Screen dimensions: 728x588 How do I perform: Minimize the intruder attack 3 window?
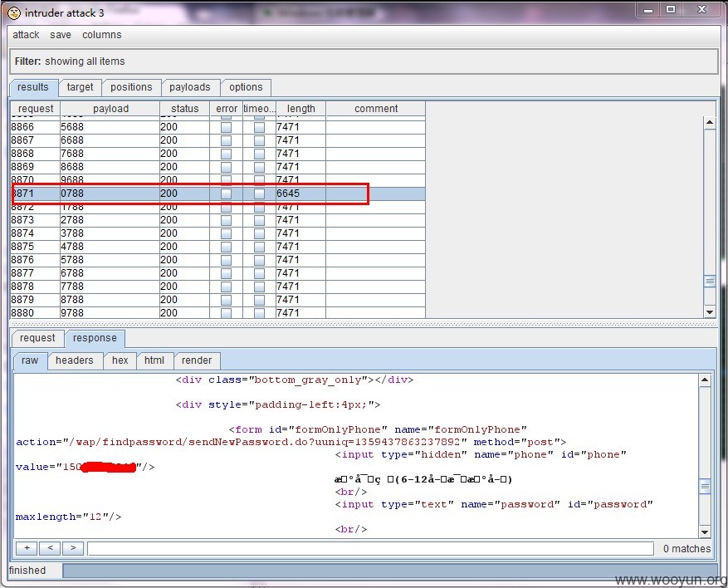click(648, 9)
